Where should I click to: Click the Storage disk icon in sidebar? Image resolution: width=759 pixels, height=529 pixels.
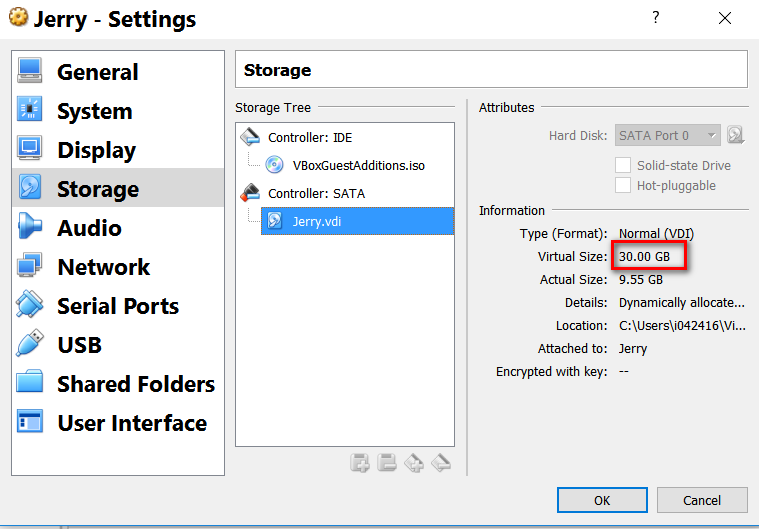click(x=30, y=187)
